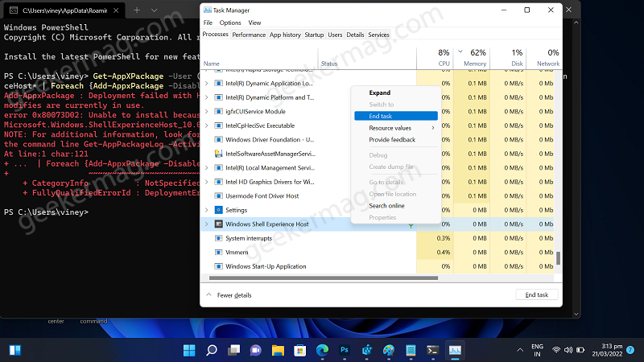Screen dimensions: 644x362
Task: Open Microsoft Store from the taskbar
Action: [x=300, y=350]
